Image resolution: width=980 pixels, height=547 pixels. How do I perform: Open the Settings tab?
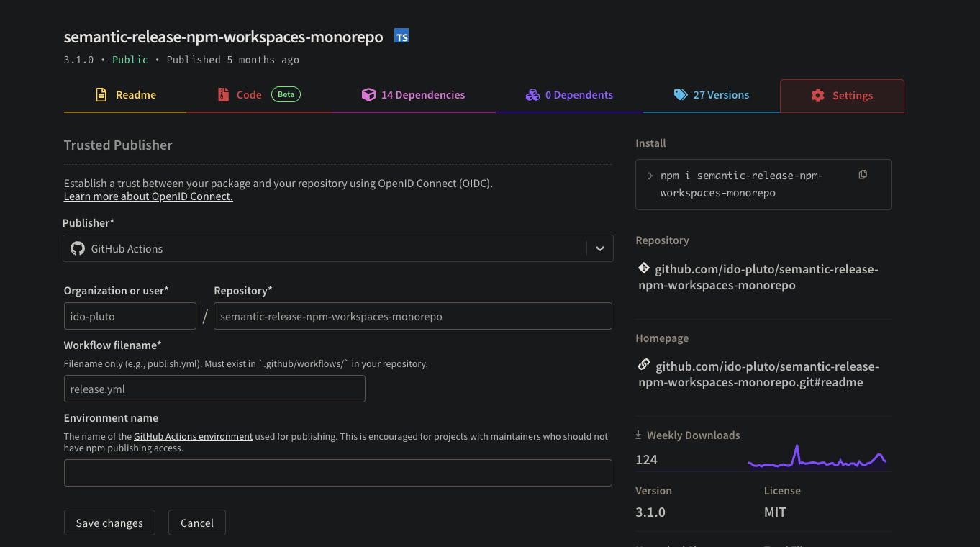pos(842,96)
